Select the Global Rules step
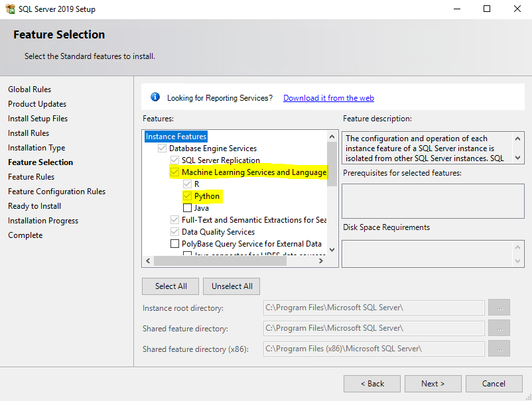 click(29, 89)
